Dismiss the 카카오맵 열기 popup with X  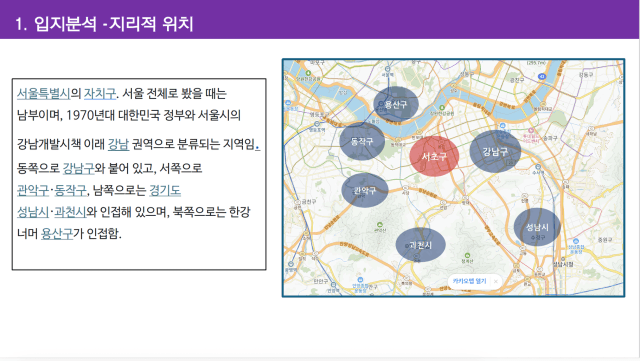[496, 281]
